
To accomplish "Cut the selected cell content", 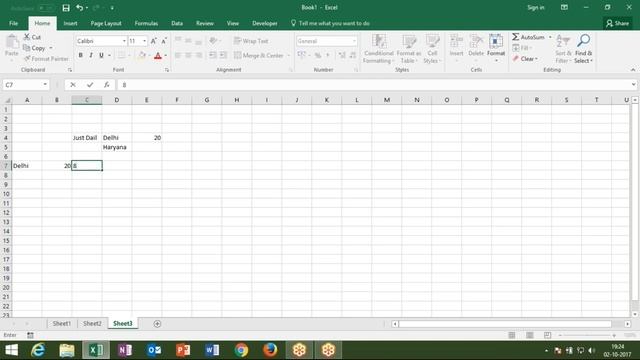I will click(32, 37).
